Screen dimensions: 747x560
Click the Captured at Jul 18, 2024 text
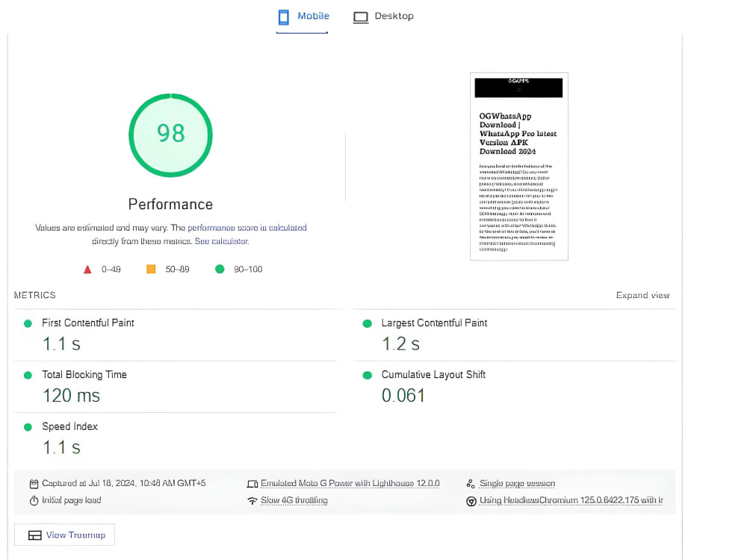coord(124,483)
